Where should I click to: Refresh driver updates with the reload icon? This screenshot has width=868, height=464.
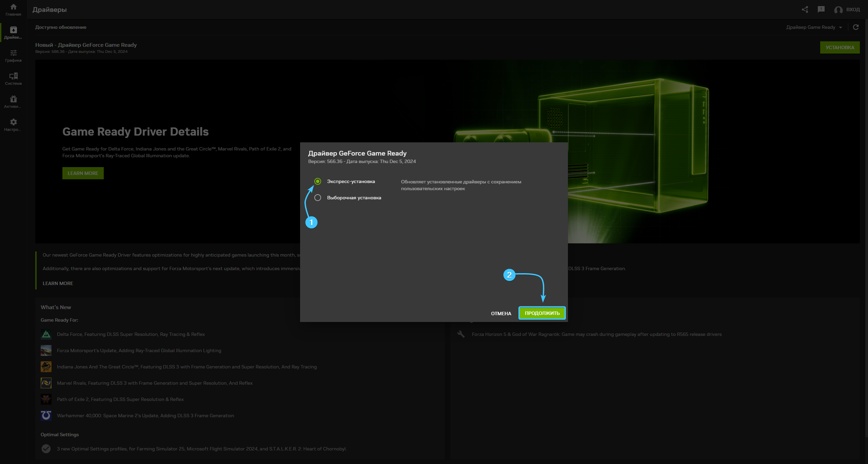point(856,27)
